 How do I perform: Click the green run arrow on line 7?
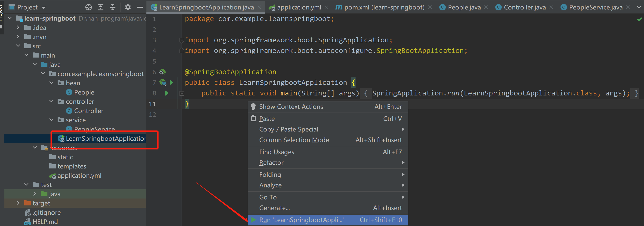coord(171,82)
